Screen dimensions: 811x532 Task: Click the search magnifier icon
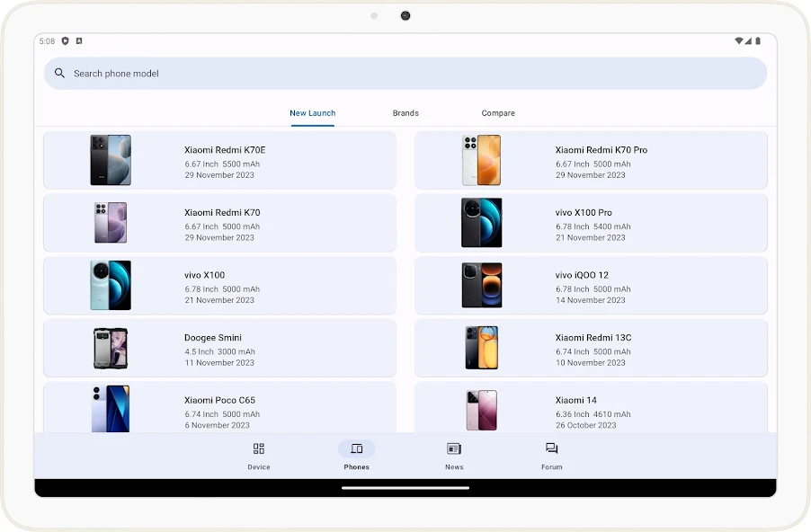click(x=60, y=74)
